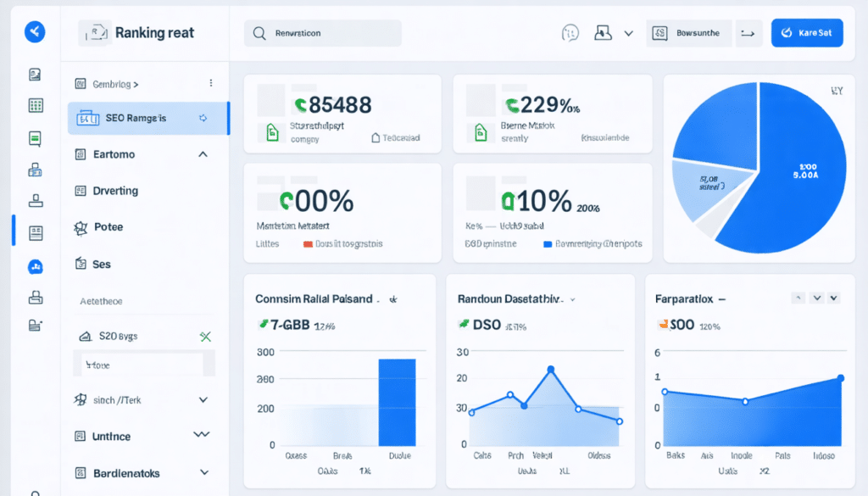Click the 7-GBB value label

coord(290,325)
